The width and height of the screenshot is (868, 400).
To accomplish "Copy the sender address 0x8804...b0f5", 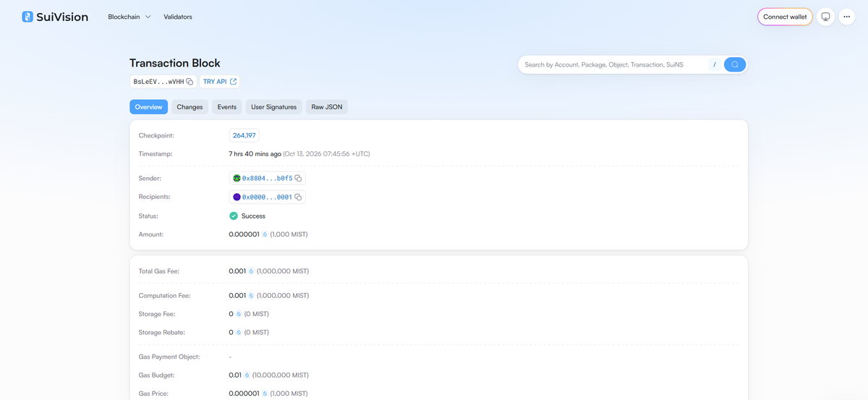I will click(x=298, y=178).
